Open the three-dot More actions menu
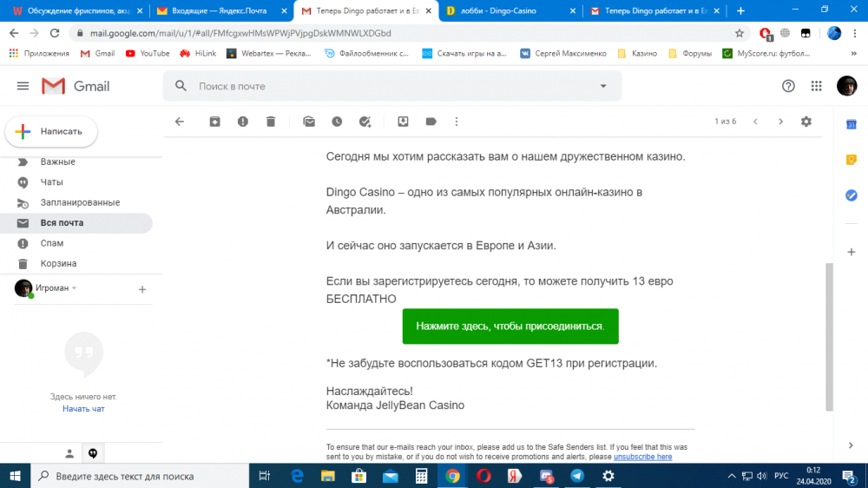868x488 pixels. tap(457, 122)
